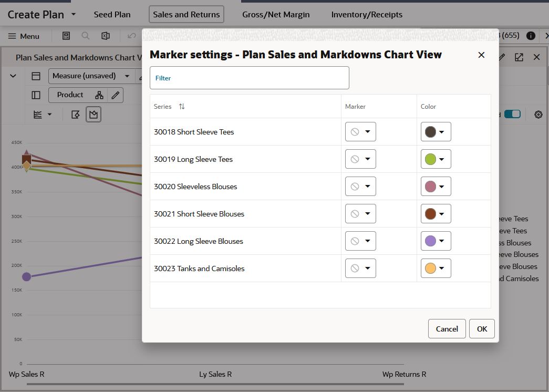
Task: Click the pop-out view icon
Action: 519,57
